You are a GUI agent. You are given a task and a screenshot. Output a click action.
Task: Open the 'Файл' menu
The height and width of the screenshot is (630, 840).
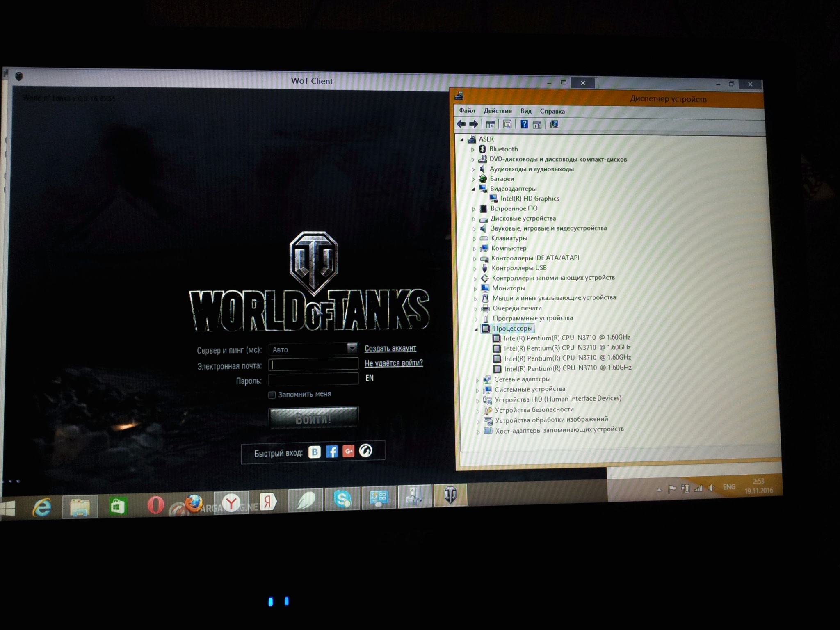tap(467, 110)
